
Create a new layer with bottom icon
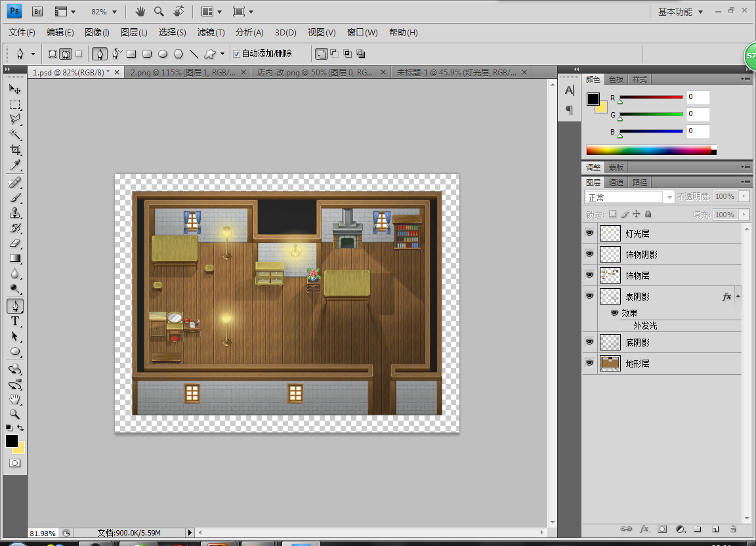coord(715,529)
